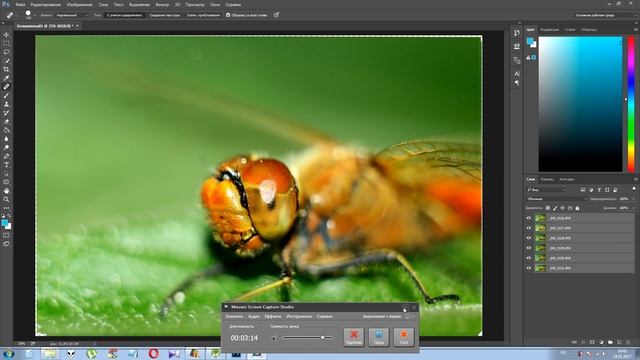Switch to the 'Контуры' tab
The width and height of the screenshot is (640, 360).
(x=567, y=179)
